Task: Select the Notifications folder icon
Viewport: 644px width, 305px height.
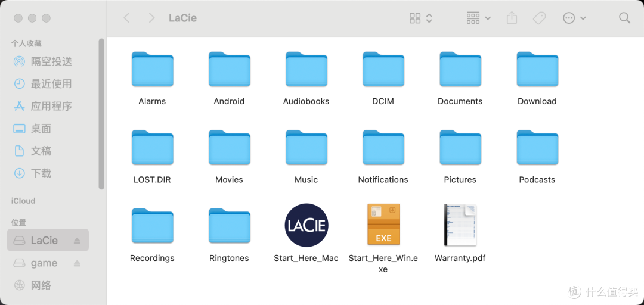Action: tap(383, 148)
